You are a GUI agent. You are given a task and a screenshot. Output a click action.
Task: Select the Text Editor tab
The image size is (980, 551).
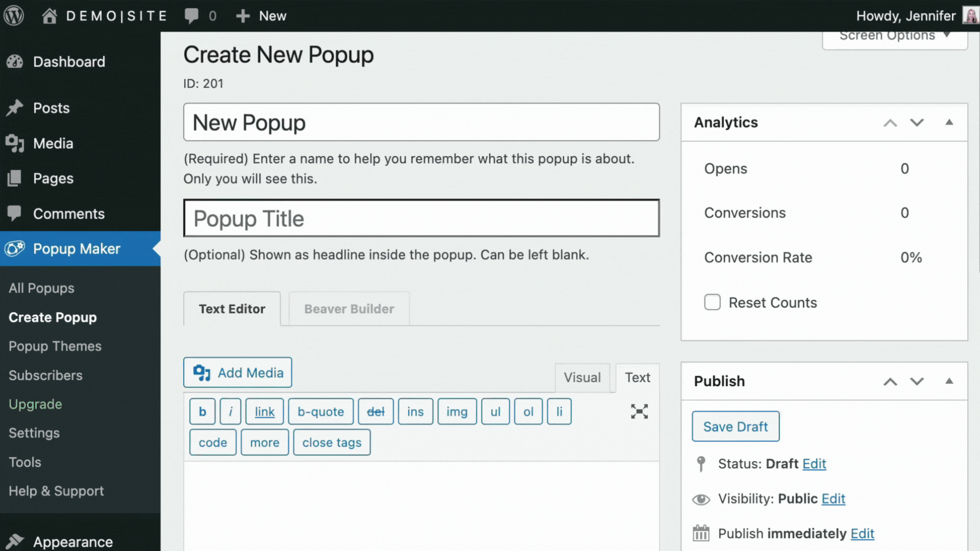coord(232,309)
